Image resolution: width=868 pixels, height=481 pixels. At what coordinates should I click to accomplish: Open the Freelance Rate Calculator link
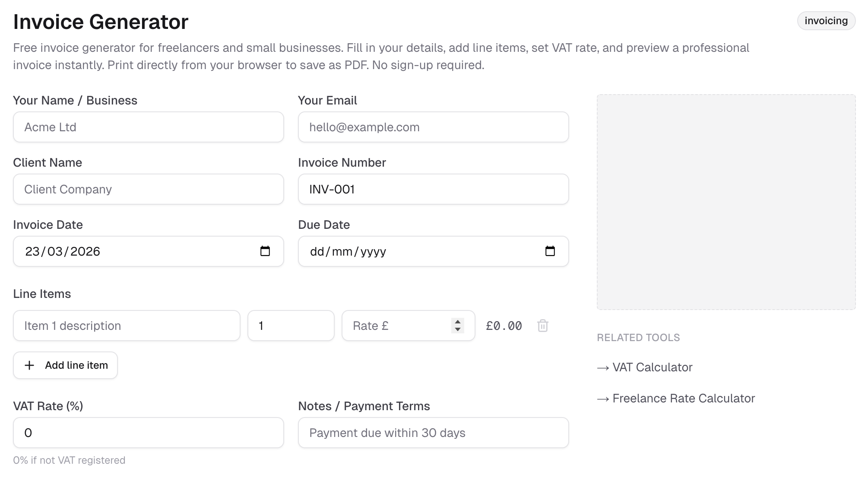[x=683, y=399]
